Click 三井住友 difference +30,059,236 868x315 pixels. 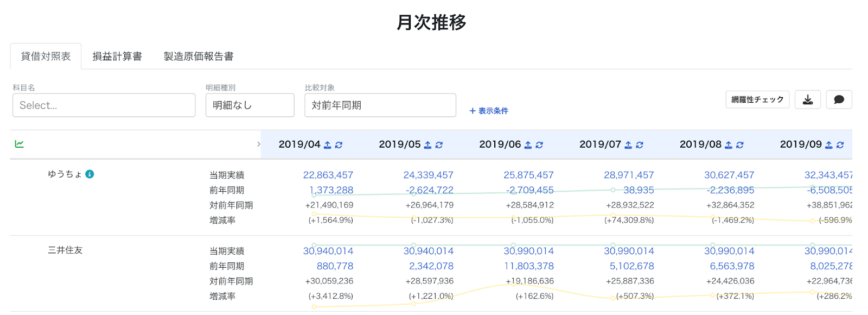pos(329,281)
